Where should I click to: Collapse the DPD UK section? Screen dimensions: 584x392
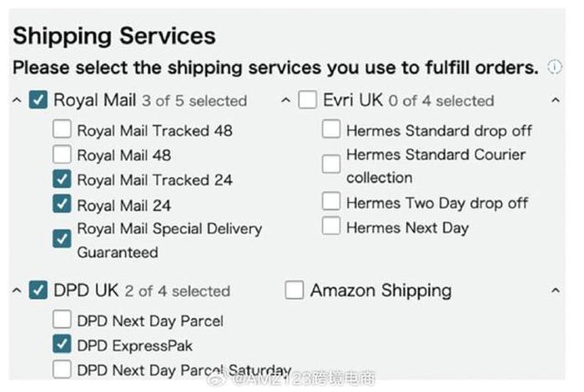pyautogui.click(x=17, y=291)
